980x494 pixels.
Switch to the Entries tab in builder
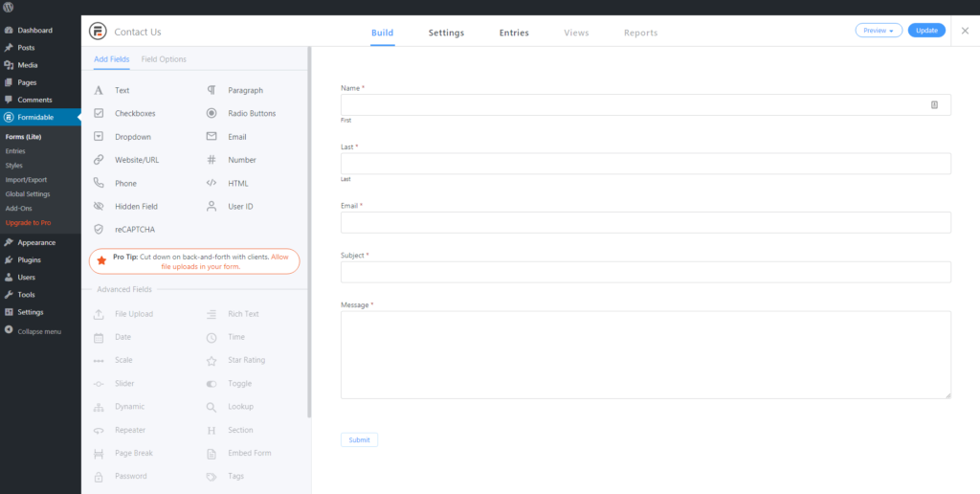pyautogui.click(x=514, y=33)
